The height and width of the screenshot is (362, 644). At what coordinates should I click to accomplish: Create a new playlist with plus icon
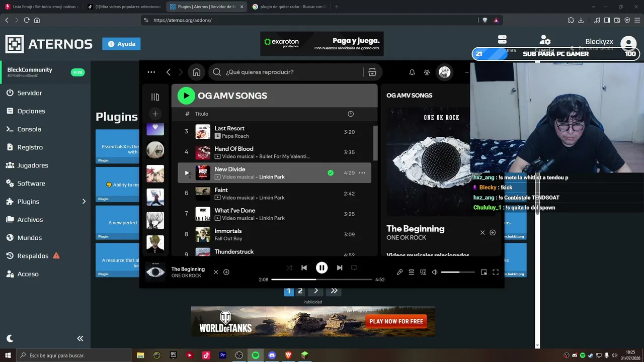pyautogui.click(x=155, y=114)
